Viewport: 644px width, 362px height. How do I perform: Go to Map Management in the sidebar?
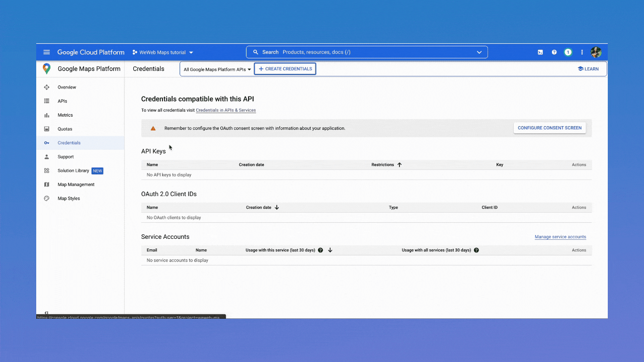tap(76, 184)
